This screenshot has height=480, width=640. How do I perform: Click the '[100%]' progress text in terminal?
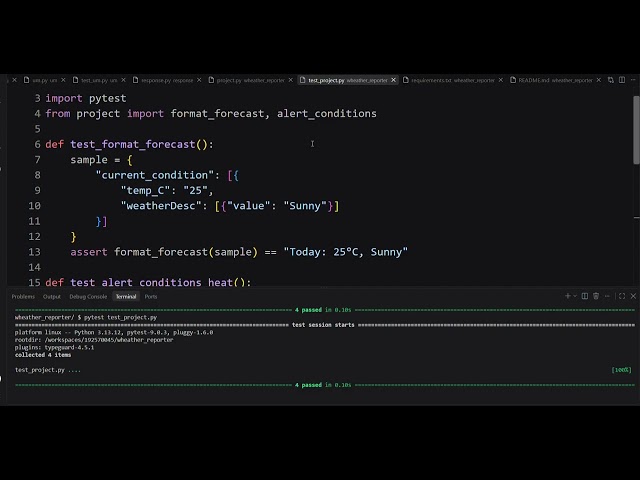pyautogui.click(x=621, y=370)
